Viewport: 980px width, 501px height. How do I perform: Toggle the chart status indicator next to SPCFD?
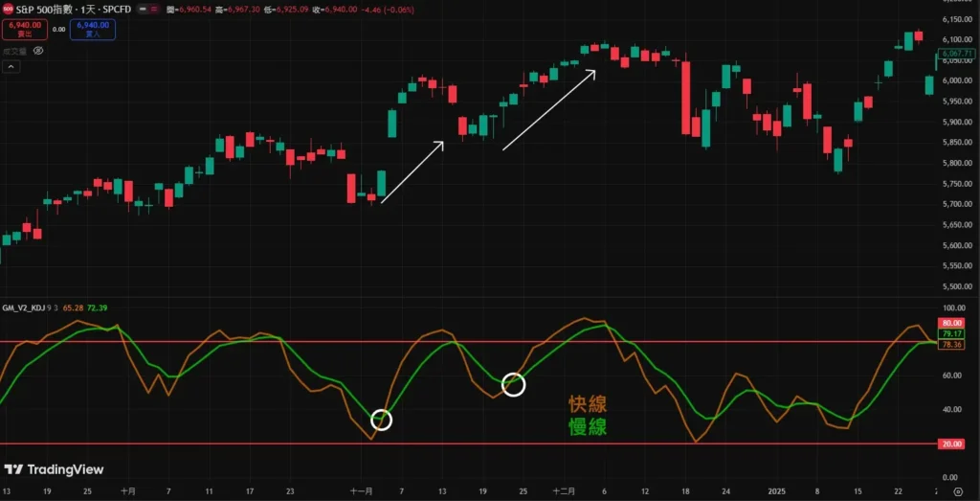(x=143, y=8)
